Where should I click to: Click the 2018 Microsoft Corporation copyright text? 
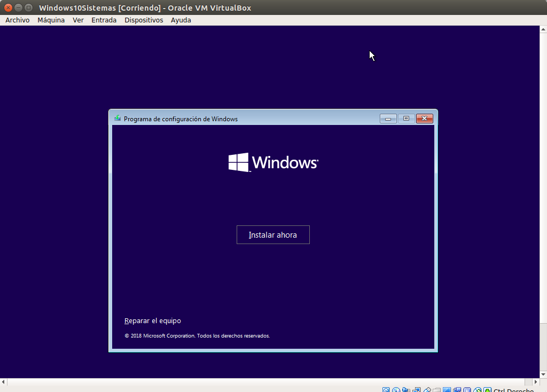point(197,335)
